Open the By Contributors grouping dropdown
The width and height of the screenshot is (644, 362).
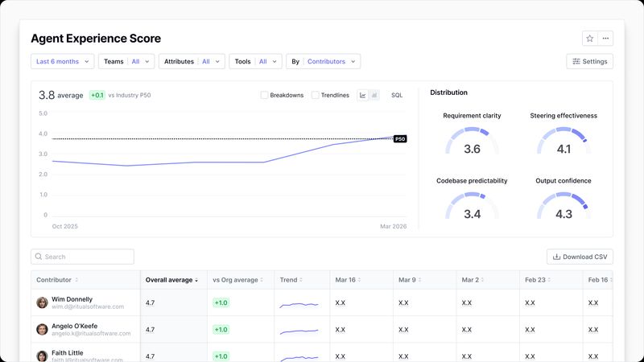coord(323,61)
